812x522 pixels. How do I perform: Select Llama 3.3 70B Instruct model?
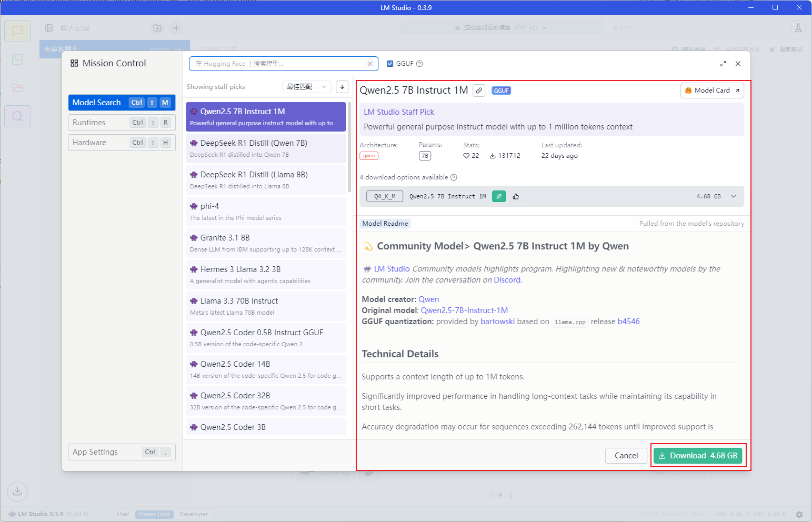[x=266, y=306]
